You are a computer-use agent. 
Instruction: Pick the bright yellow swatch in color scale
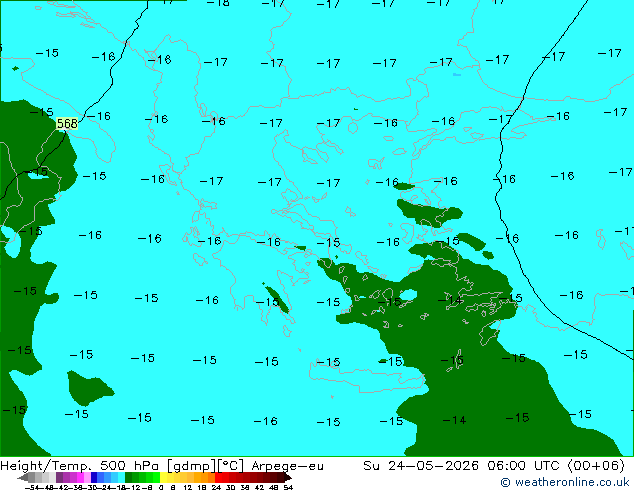[x=163, y=477]
